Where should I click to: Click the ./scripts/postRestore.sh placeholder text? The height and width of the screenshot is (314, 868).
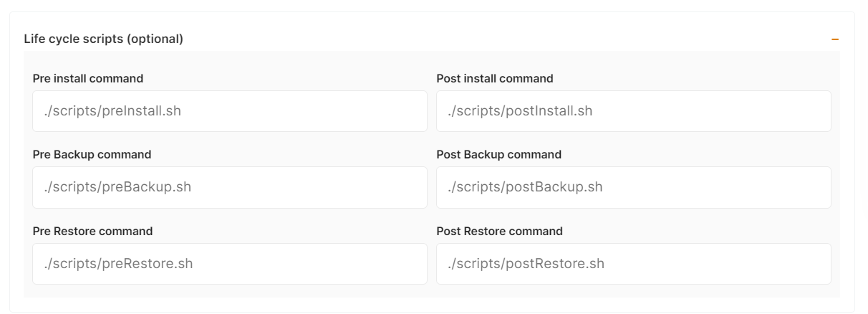point(526,264)
